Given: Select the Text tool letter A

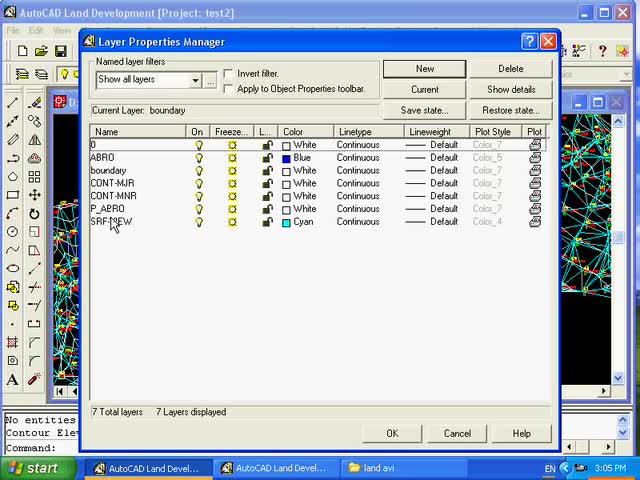Looking at the screenshot, I should 13,379.
